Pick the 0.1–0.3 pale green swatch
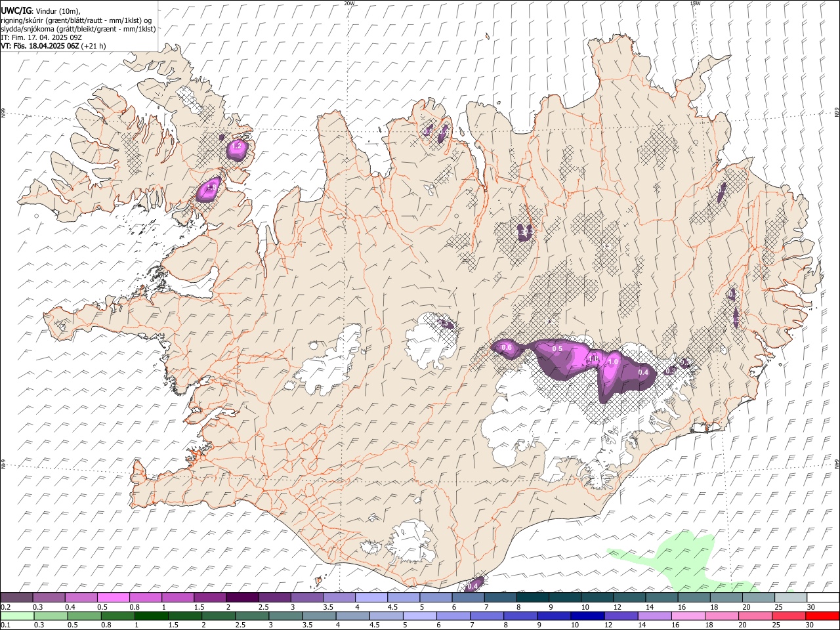 (17, 616)
